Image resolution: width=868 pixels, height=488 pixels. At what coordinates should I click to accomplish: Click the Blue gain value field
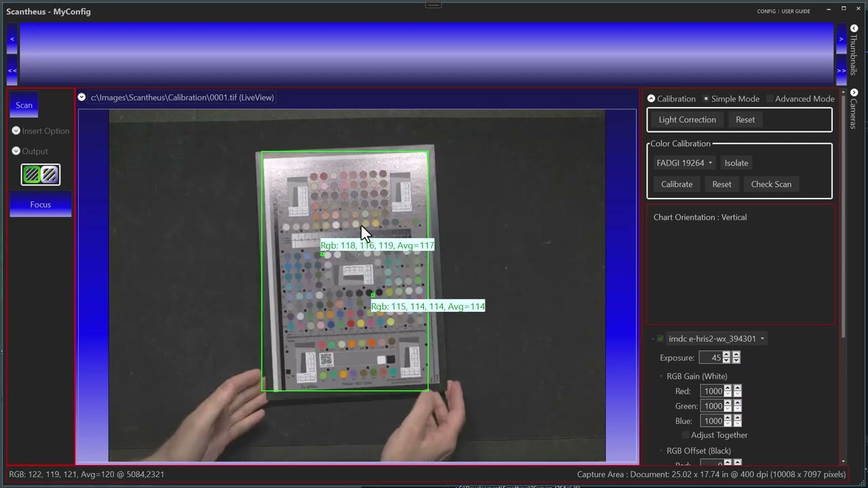tap(713, 421)
